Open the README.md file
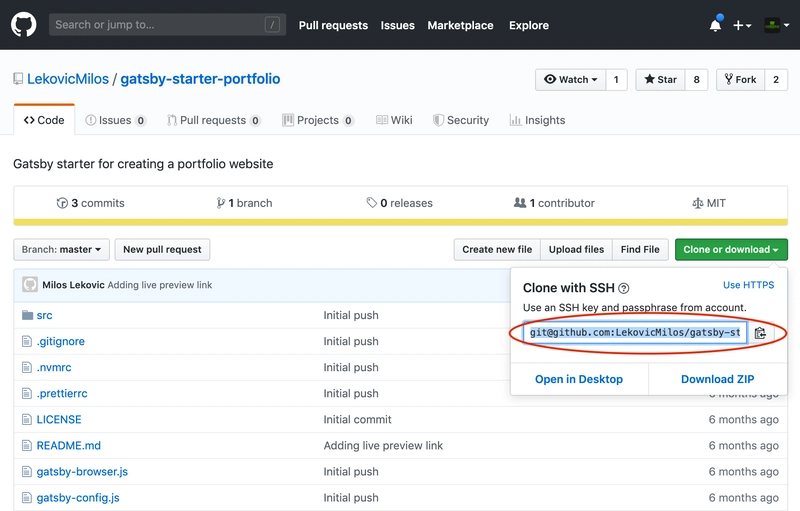The width and height of the screenshot is (800, 511). coord(68,445)
